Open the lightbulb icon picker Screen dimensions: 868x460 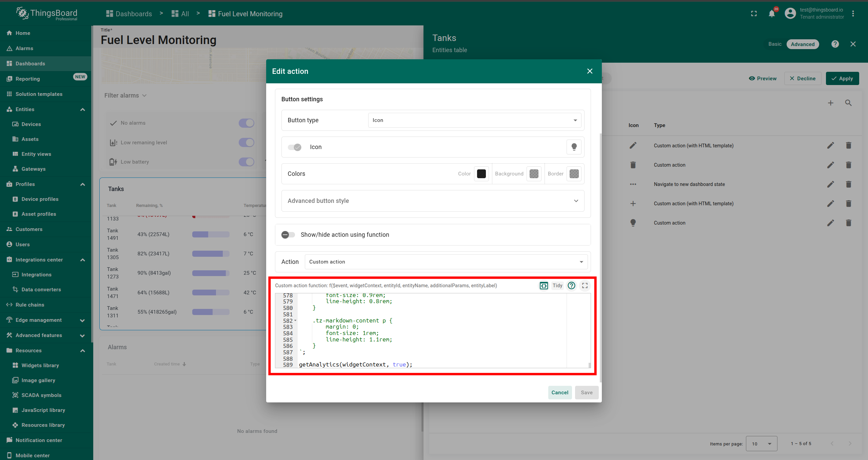pyautogui.click(x=574, y=147)
